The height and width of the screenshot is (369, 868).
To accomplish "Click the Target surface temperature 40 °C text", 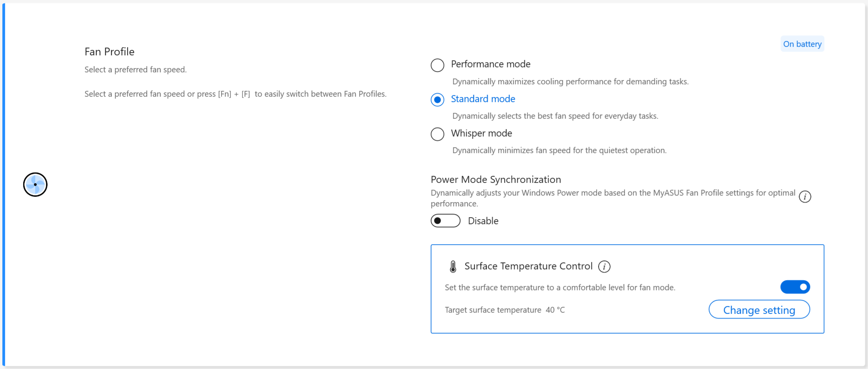I will (505, 310).
